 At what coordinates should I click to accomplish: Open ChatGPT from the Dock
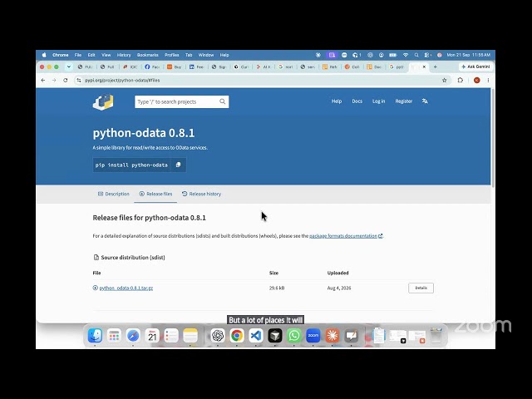coord(218,336)
